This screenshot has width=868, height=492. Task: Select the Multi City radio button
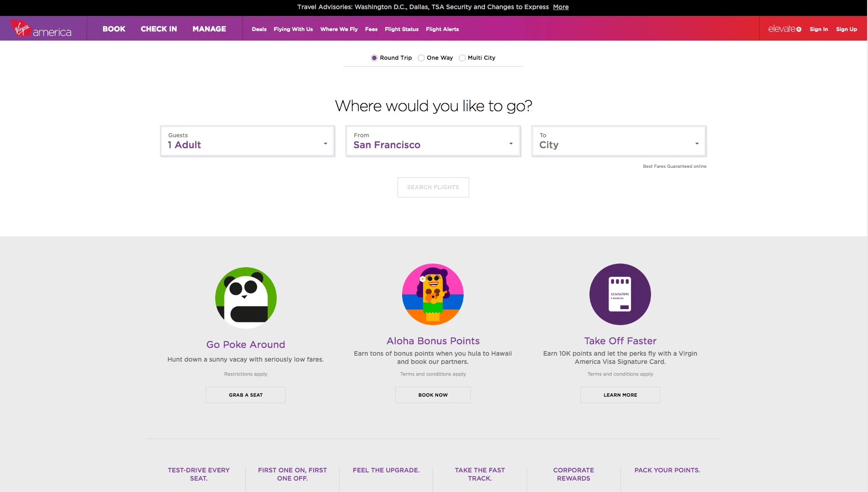tap(462, 58)
